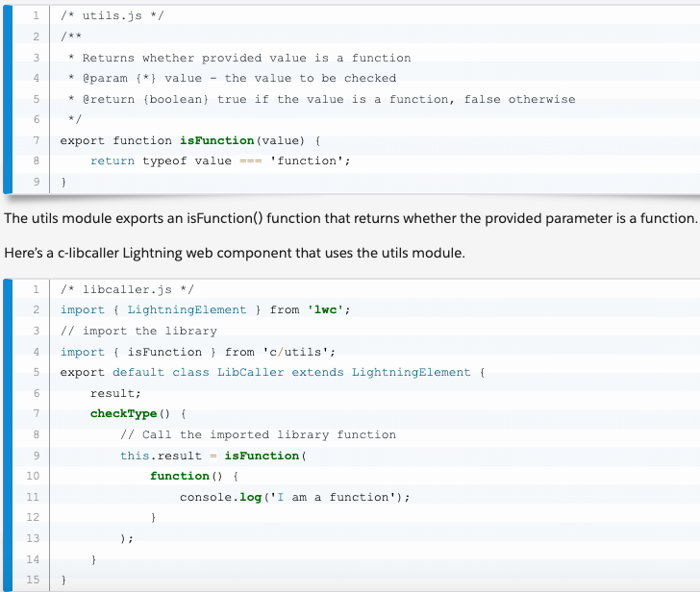Click 'LibCaller' class name

coord(250,372)
